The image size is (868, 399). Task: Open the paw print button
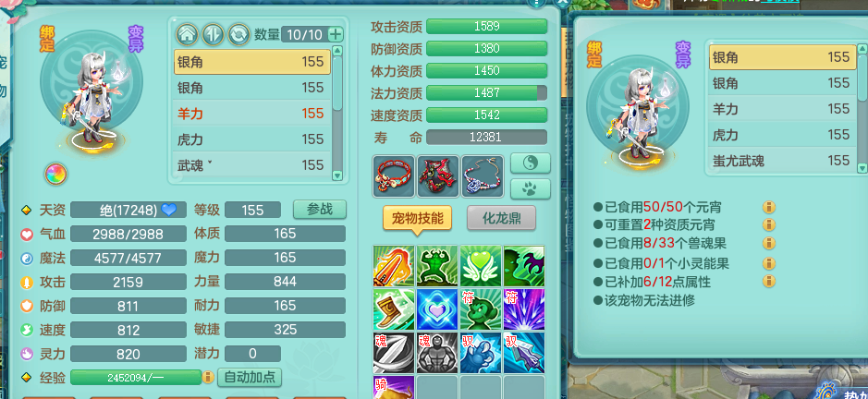530,188
